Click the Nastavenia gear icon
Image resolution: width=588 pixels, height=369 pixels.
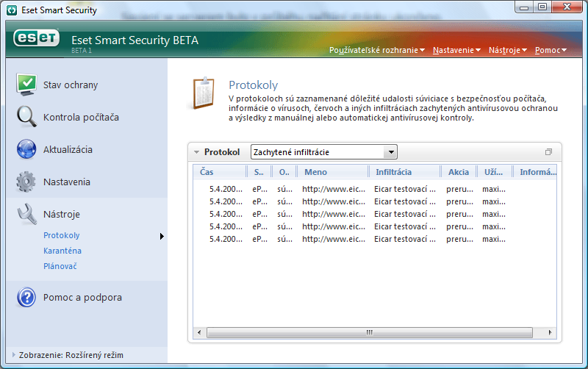click(x=26, y=182)
